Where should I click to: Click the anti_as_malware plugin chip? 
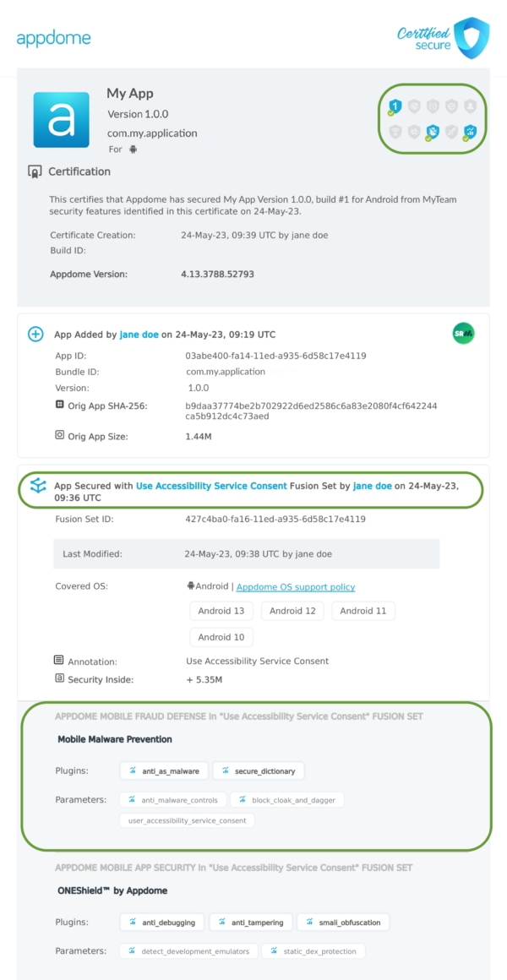(x=163, y=770)
